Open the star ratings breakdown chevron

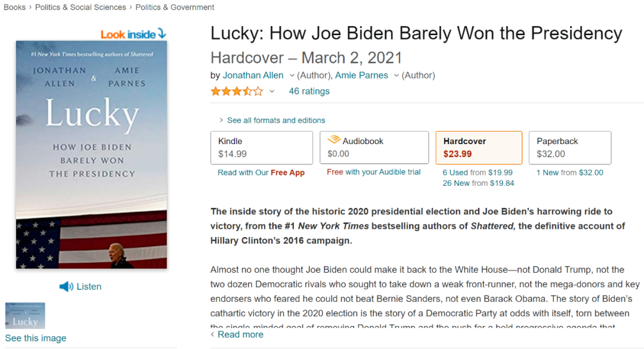(x=272, y=92)
